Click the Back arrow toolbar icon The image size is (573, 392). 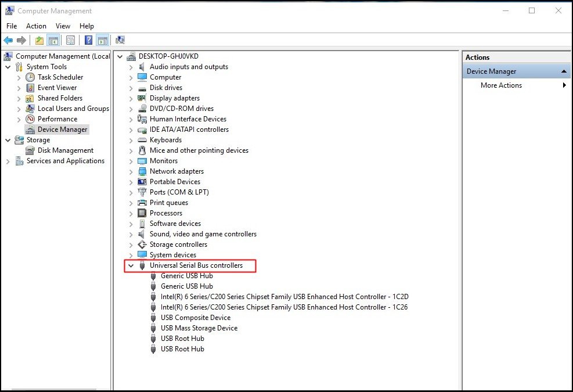[8, 40]
